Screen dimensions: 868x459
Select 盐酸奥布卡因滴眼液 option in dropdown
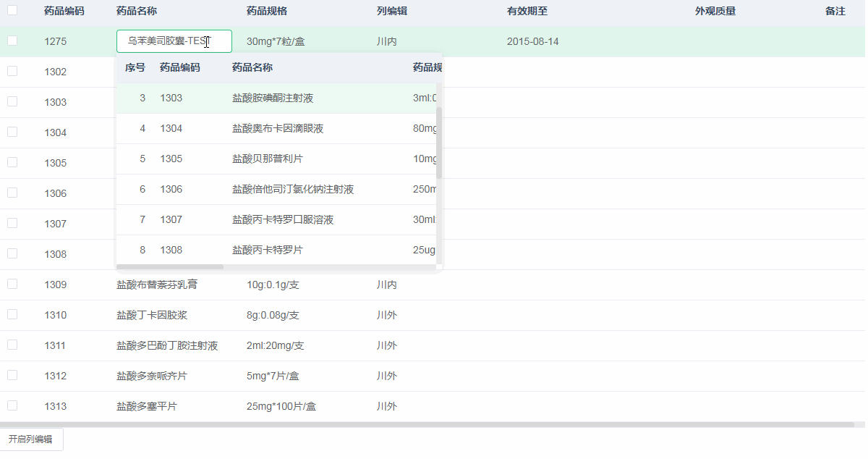[277, 128]
